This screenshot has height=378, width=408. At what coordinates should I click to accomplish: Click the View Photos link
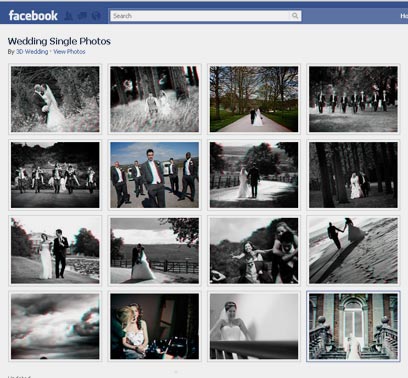click(x=69, y=52)
